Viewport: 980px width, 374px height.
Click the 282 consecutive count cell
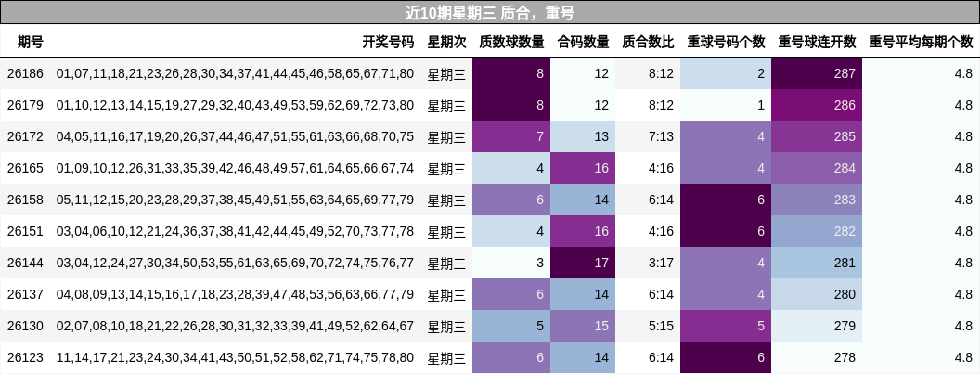click(817, 231)
